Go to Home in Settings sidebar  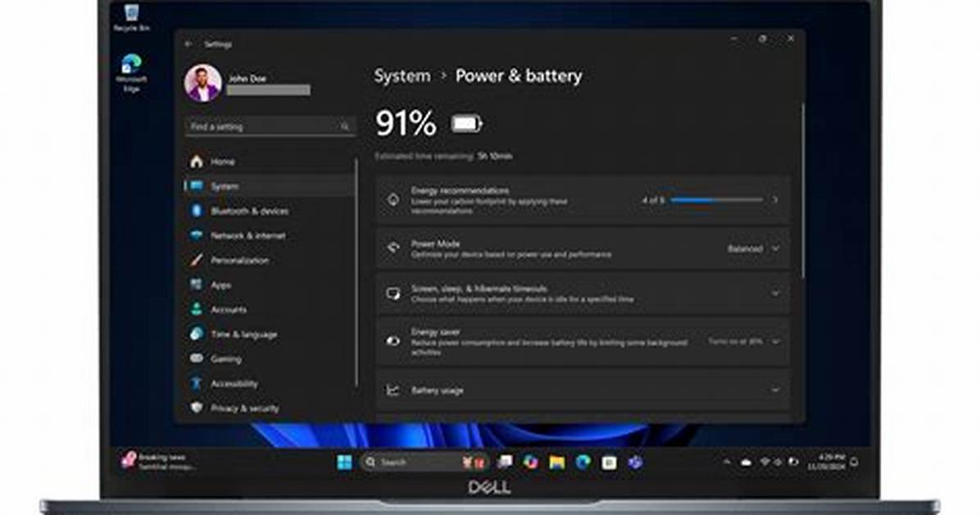coord(269,162)
